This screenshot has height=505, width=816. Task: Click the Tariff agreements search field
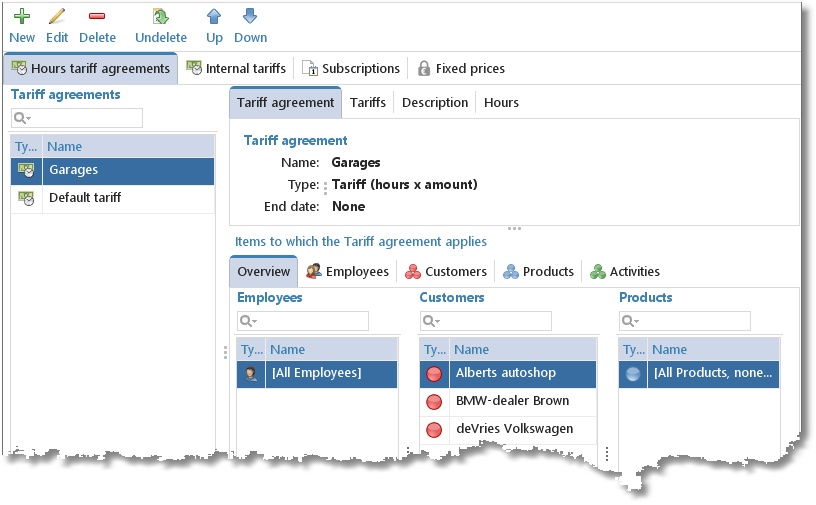click(76, 118)
